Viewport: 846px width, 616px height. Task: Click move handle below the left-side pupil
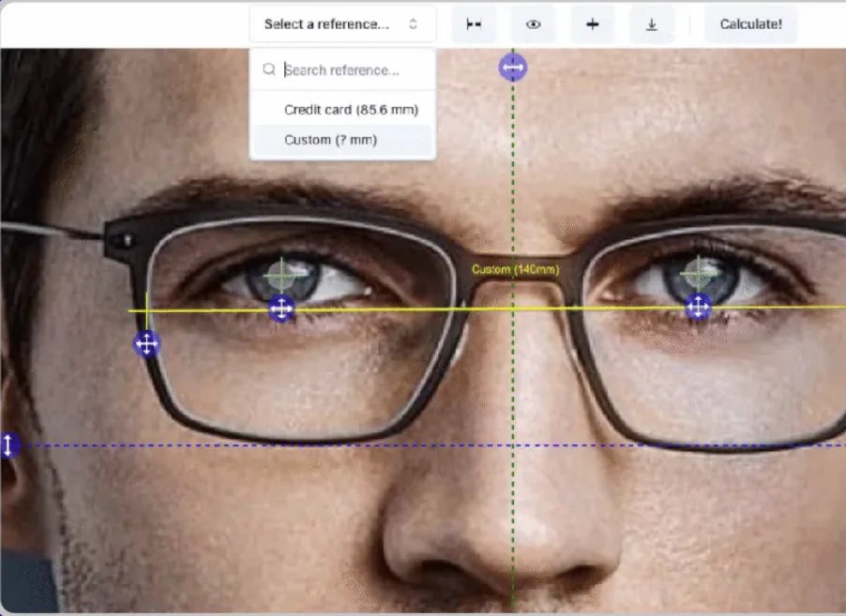click(281, 309)
